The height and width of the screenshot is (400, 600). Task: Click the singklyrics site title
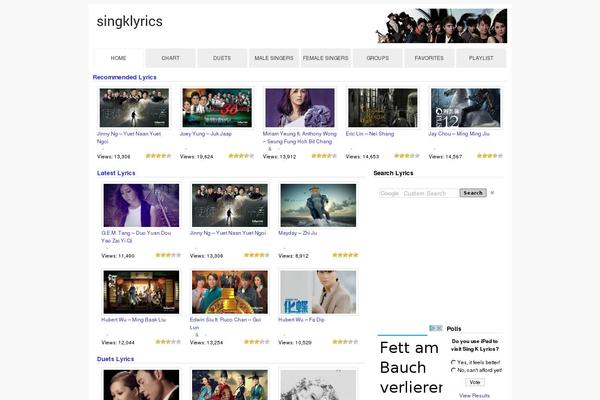click(130, 21)
